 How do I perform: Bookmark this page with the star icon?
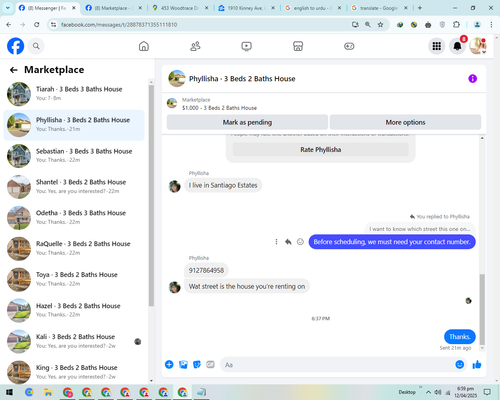click(x=380, y=24)
